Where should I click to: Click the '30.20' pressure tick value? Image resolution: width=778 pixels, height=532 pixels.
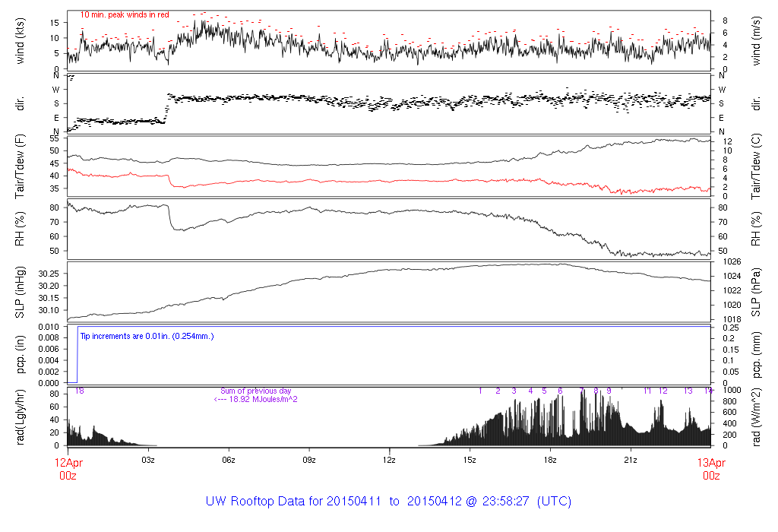point(49,286)
